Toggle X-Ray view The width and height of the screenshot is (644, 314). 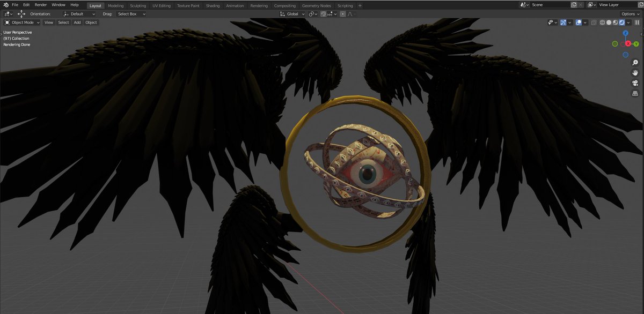pyautogui.click(x=594, y=23)
